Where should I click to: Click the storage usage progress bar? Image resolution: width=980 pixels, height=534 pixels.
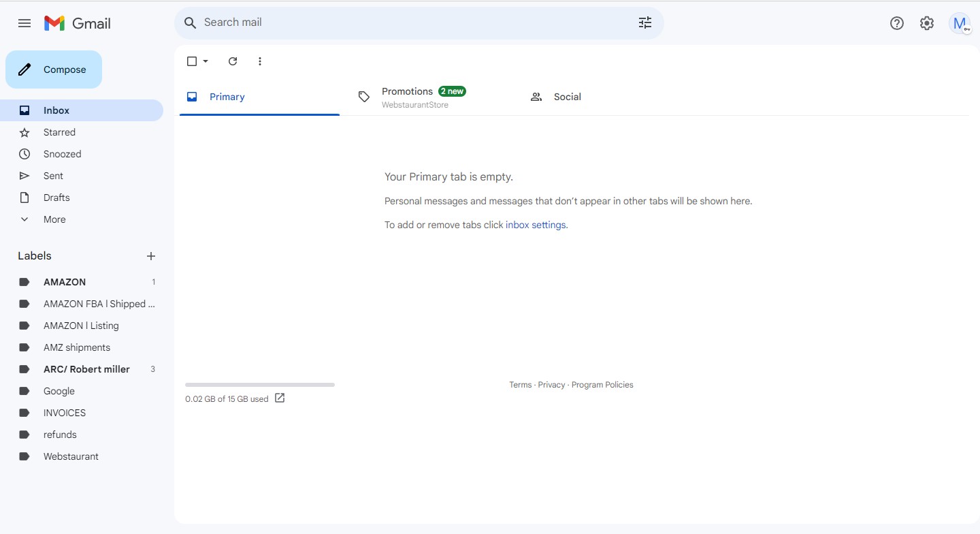click(260, 385)
